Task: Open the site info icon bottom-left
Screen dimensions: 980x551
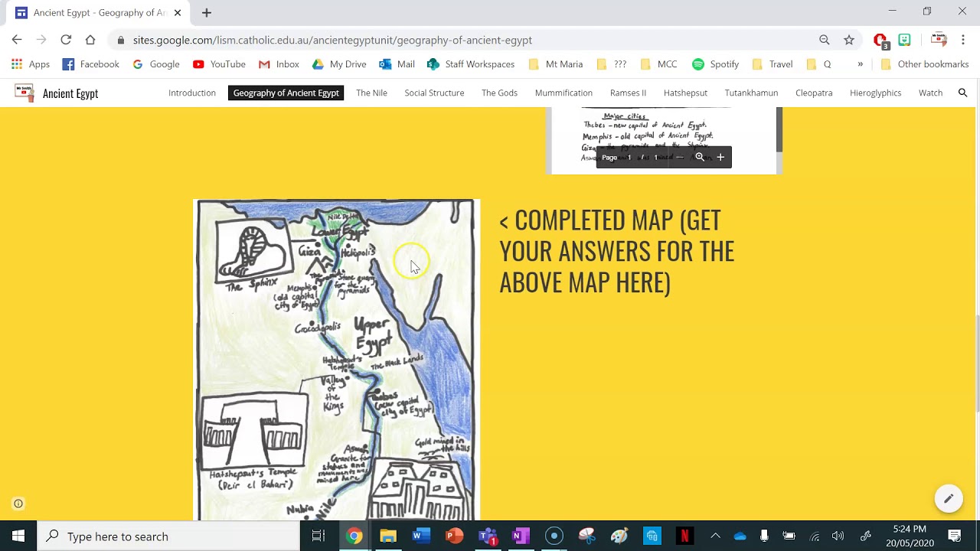Action: (18, 504)
